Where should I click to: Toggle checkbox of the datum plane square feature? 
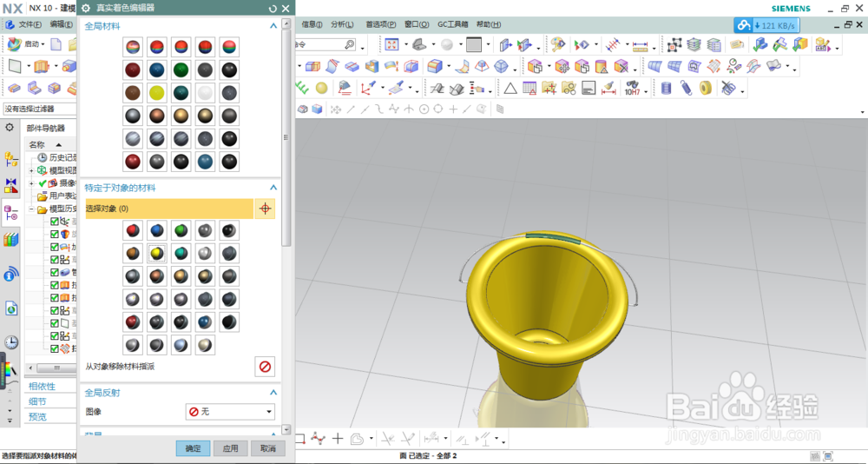pos(54,323)
